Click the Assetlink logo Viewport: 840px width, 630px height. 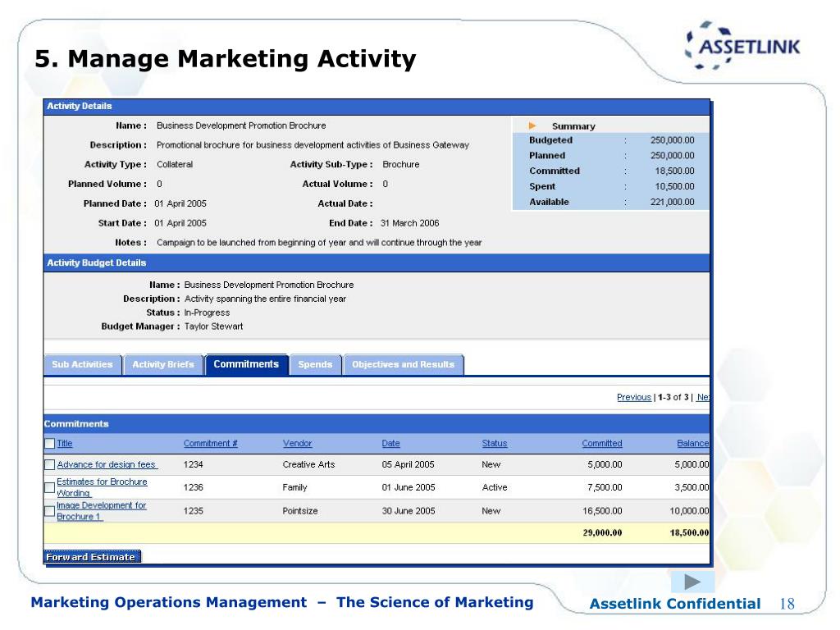pyautogui.click(x=742, y=46)
